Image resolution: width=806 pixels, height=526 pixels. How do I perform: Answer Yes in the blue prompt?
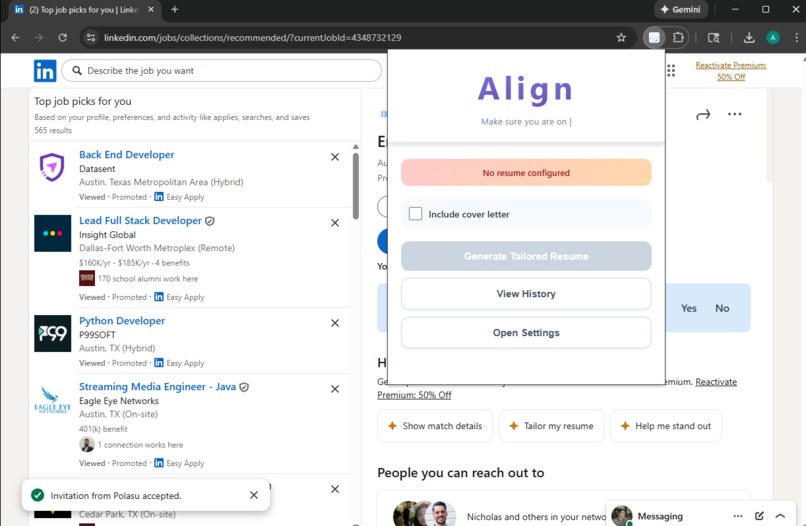[688, 308]
